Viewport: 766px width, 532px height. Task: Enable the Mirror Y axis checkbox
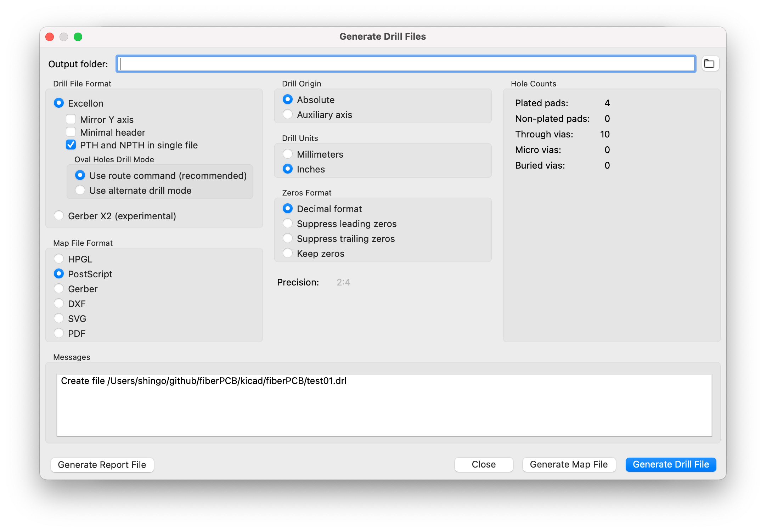71,119
